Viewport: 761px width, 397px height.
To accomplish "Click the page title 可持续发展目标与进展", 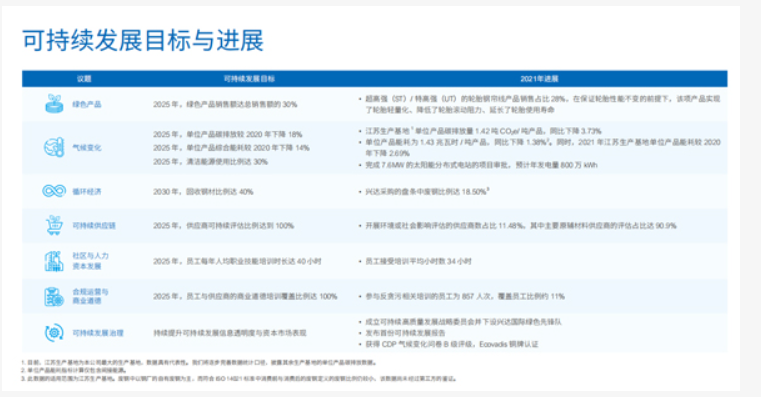I will 143,40.
